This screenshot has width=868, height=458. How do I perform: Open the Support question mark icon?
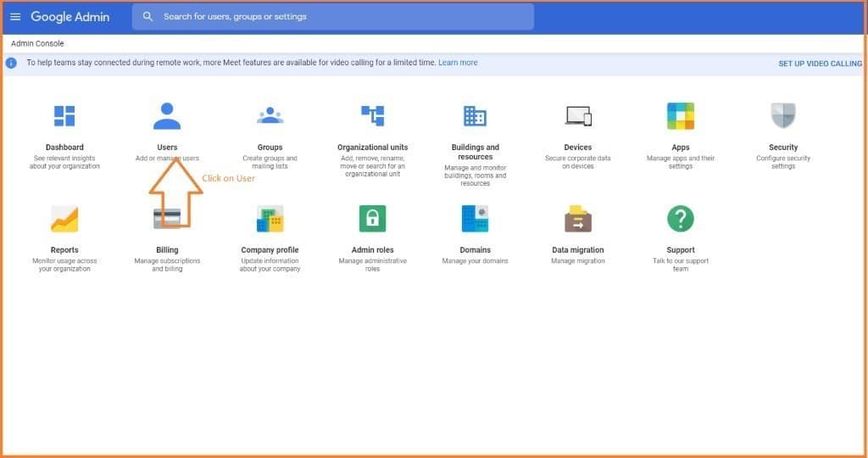pos(681,219)
